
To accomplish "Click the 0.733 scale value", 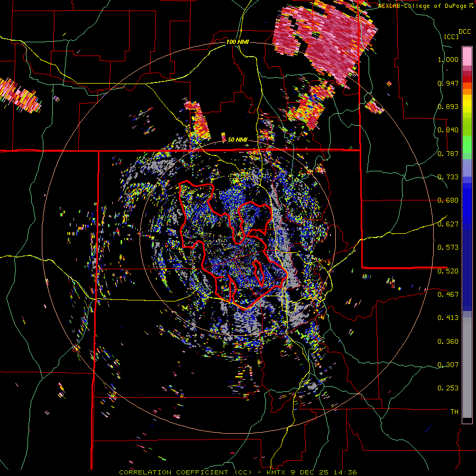I will tap(448, 177).
